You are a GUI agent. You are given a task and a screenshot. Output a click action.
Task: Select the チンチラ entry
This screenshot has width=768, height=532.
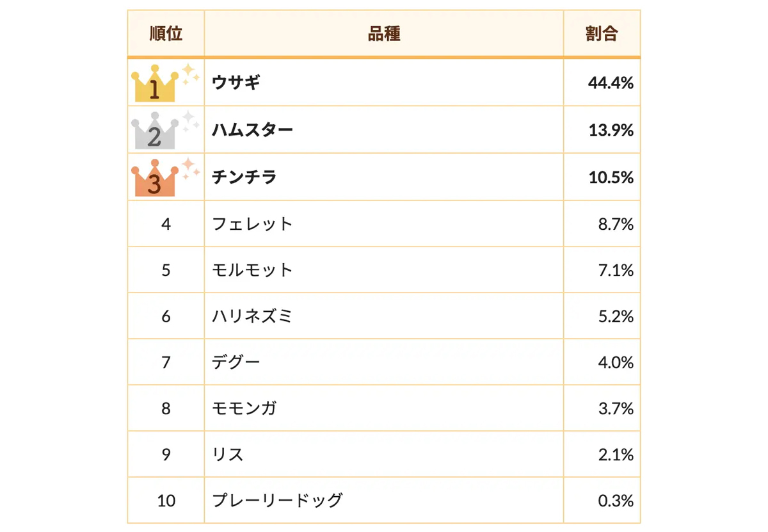244,177
